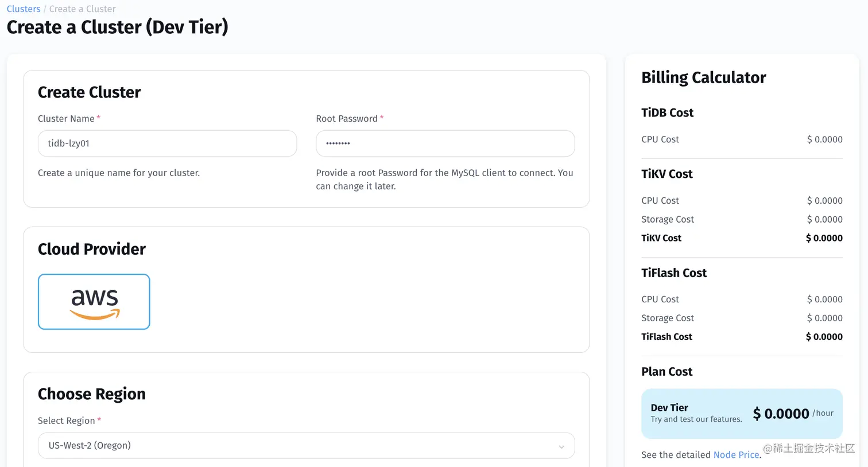This screenshot has height=467, width=868.
Task: Click the 'Create a Cluster (Dev Tier)' page title
Action: [x=117, y=27]
